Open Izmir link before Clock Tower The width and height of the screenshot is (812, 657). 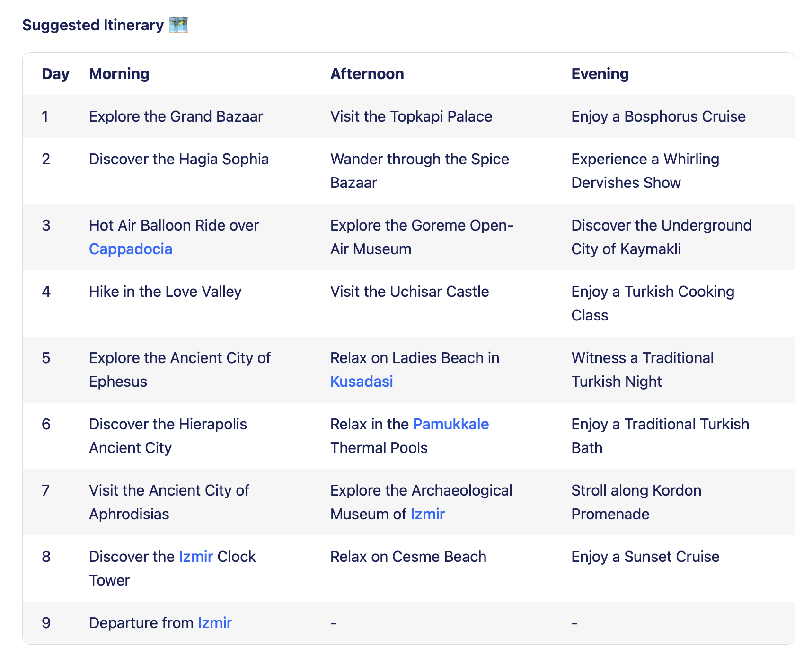pyautogui.click(x=196, y=557)
